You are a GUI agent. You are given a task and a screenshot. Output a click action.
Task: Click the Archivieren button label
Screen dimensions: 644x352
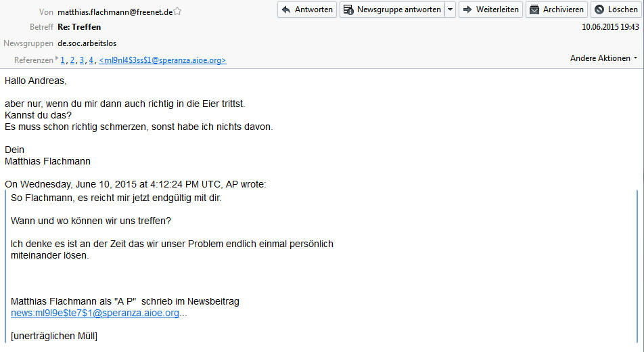pyautogui.click(x=563, y=9)
